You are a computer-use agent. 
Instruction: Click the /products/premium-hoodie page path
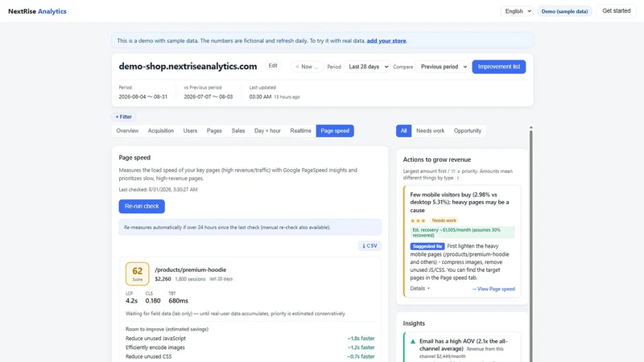point(191,269)
